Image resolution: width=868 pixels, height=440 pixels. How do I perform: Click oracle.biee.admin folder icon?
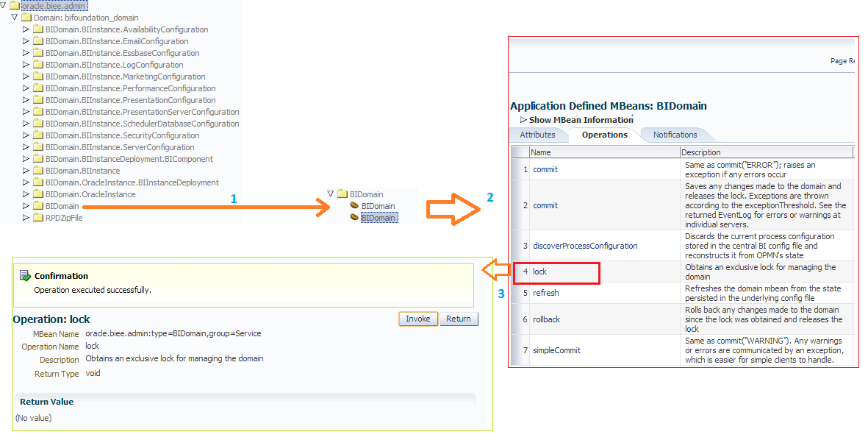(x=15, y=6)
